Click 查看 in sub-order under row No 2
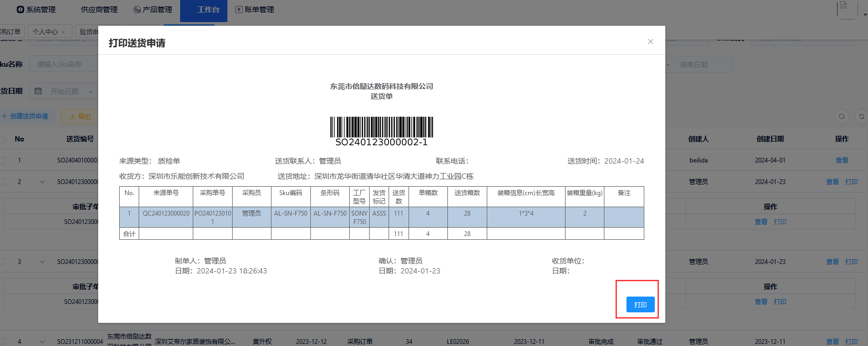The width and height of the screenshot is (868, 346). click(761, 222)
